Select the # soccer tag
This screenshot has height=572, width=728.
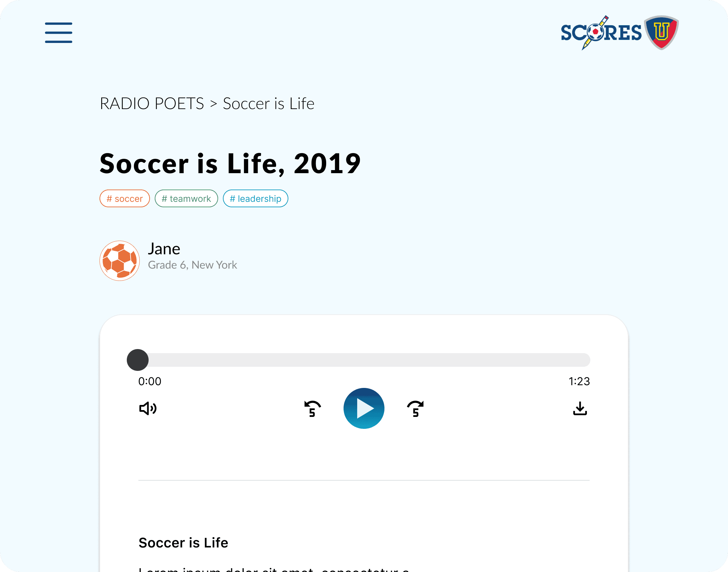click(x=125, y=198)
